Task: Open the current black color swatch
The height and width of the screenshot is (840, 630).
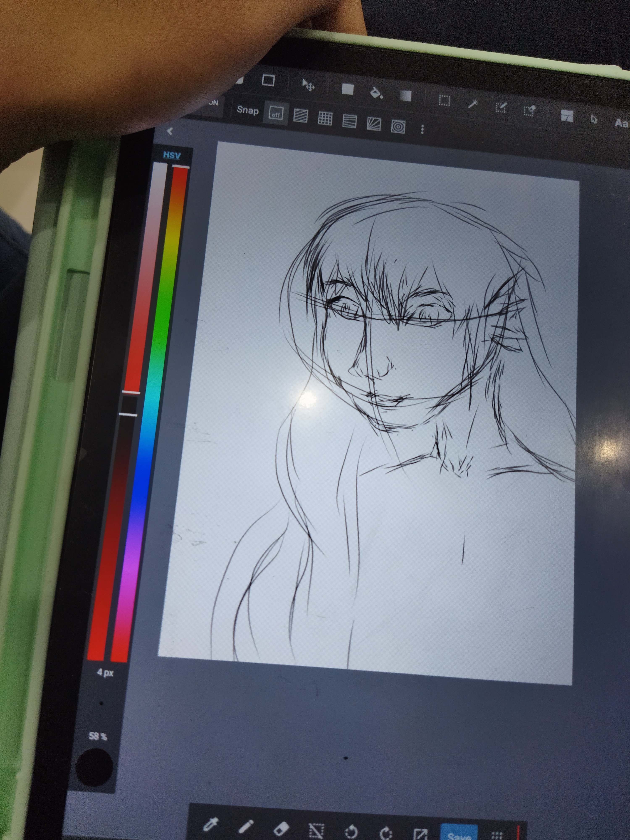Action: pyautogui.click(x=94, y=767)
